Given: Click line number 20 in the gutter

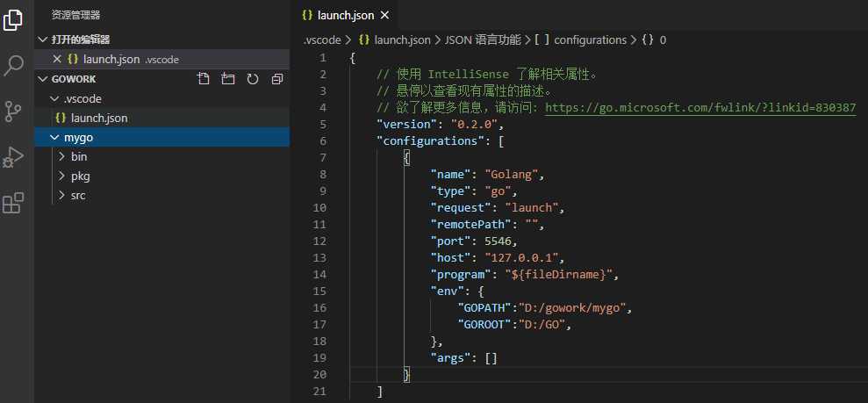Looking at the screenshot, I should [320, 374].
